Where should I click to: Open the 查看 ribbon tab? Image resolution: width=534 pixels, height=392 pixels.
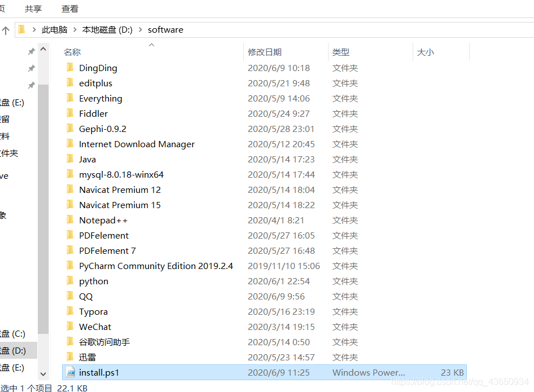70,9
